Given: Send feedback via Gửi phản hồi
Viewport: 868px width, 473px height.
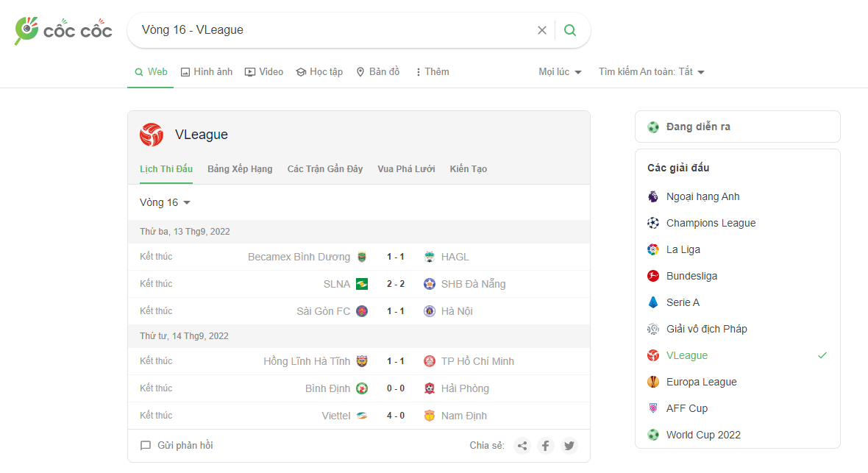Looking at the screenshot, I should point(177,445).
